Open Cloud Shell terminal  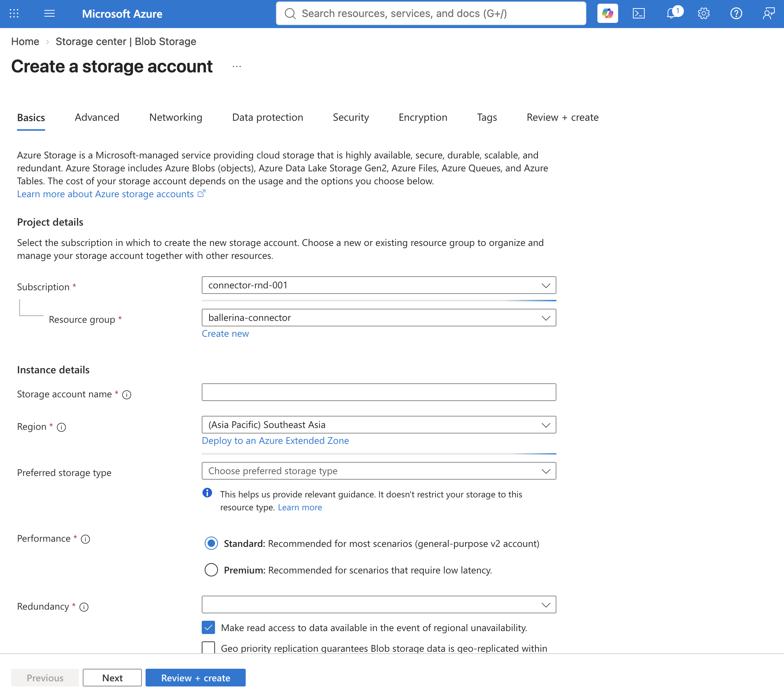pos(639,14)
